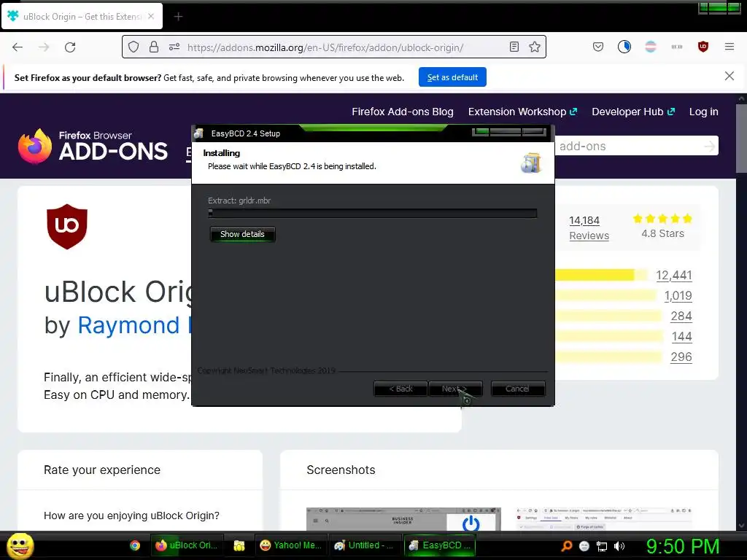Click the five-star rating icons
This screenshot has width=747, height=560.
662,219
